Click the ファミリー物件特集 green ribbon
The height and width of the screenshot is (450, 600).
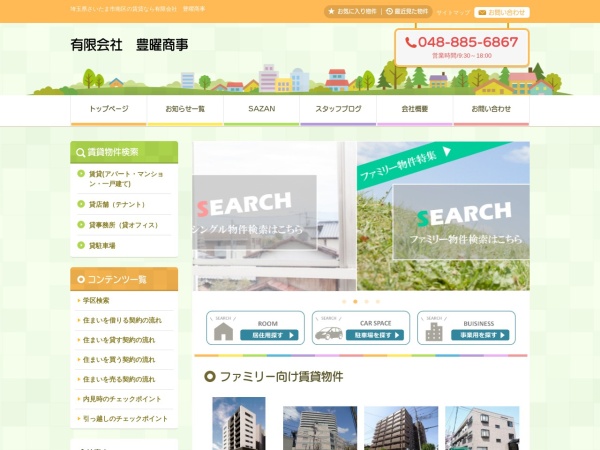(406, 163)
